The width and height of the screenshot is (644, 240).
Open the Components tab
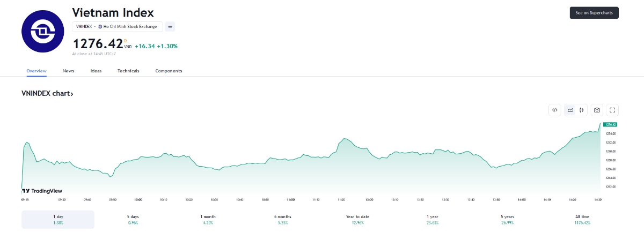point(169,71)
